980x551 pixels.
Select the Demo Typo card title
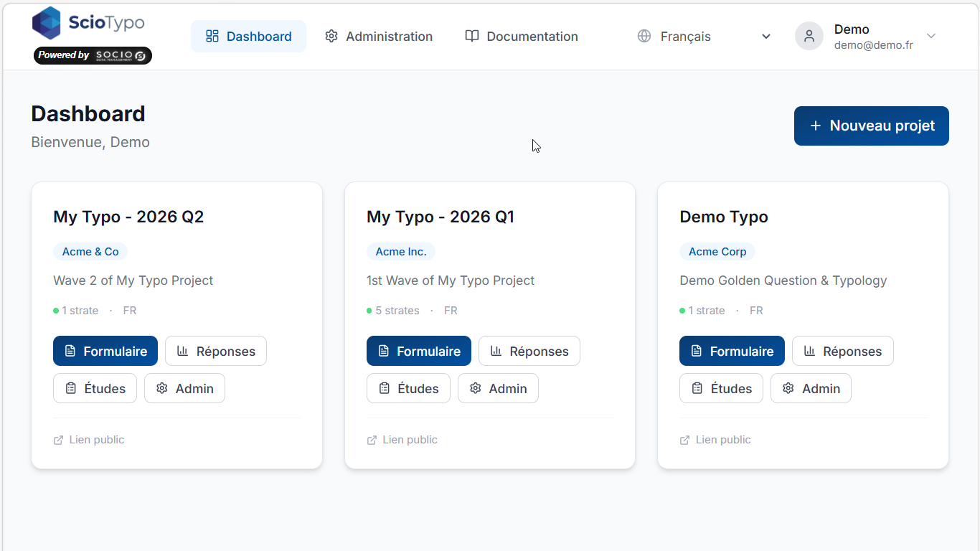click(x=724, y=217)
